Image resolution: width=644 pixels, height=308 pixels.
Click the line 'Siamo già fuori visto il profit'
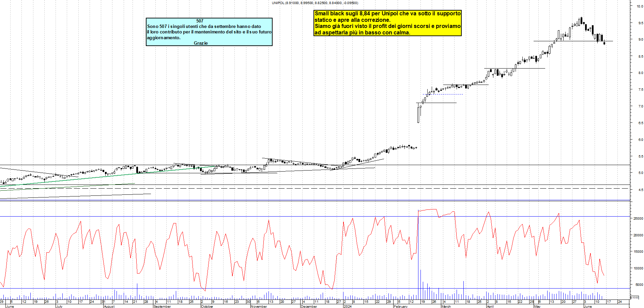point(387,26)
